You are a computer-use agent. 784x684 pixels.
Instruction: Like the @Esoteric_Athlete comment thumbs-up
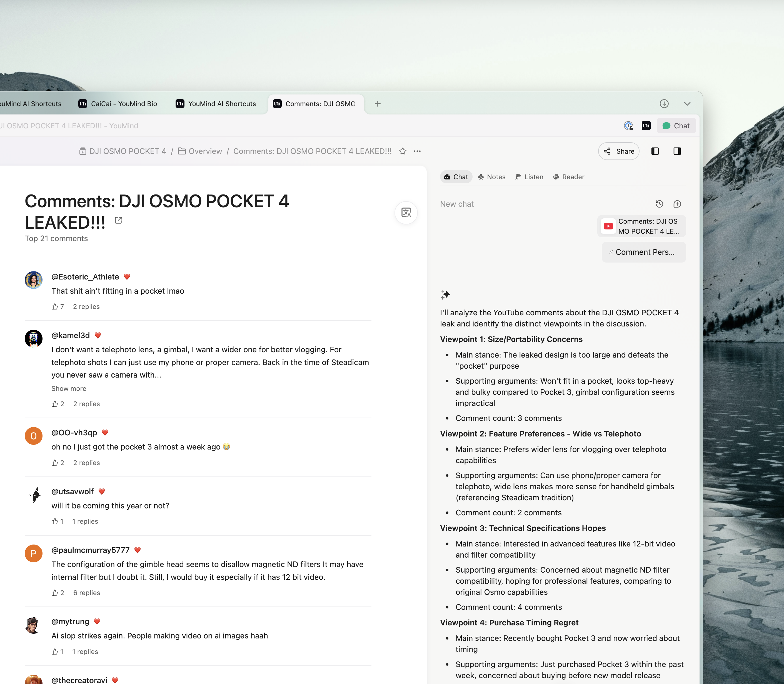55,306
